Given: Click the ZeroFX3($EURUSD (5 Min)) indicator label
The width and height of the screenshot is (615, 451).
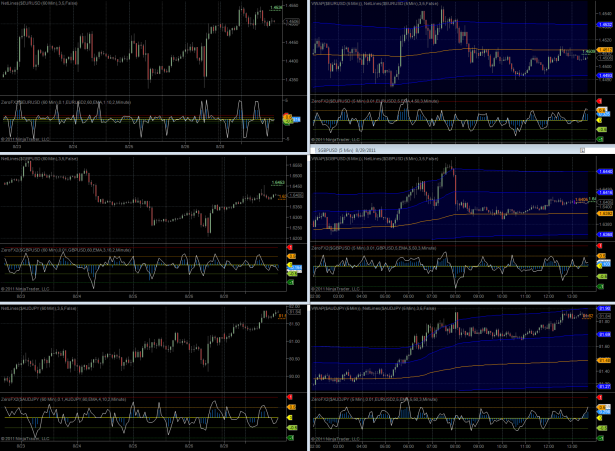Looking at the screenshot, I should pyautogui.click(x=375, y=101).
